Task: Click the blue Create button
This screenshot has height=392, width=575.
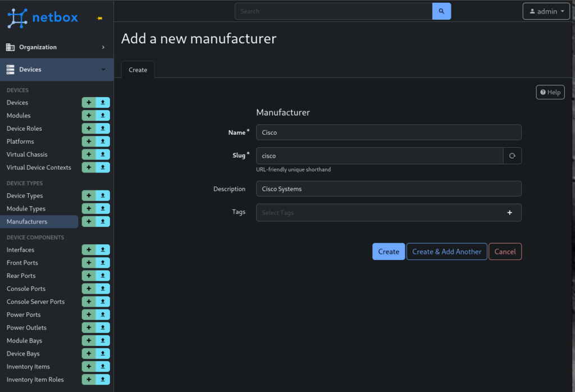Action: click(x=388, y=252)
